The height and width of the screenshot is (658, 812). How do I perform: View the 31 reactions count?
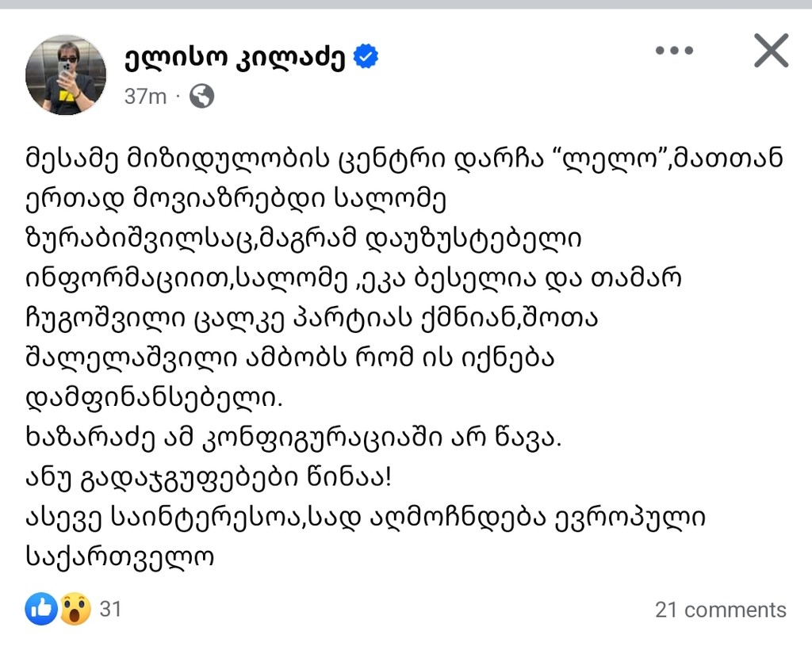110,609
